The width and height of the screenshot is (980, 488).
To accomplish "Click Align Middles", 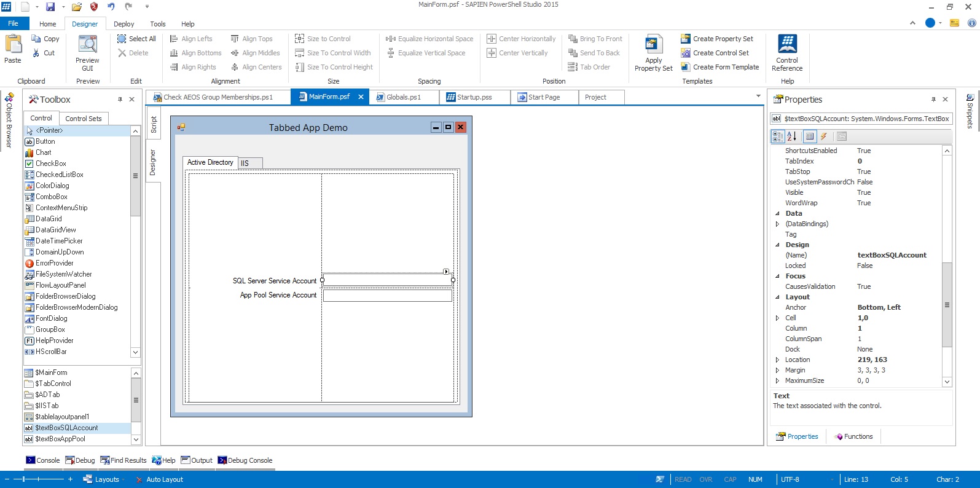I will coord(255,53).
